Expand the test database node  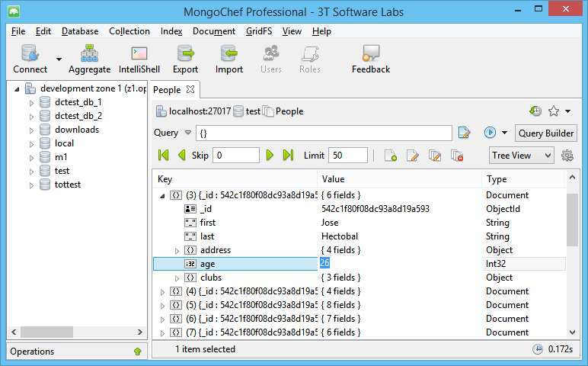tap(31, 172)
